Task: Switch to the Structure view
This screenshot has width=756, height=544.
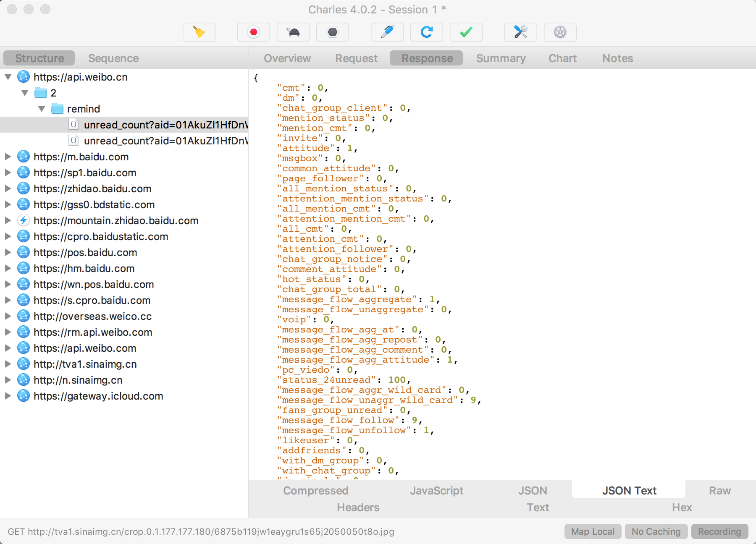Action: pyautogui.click(x=39, y=58)
